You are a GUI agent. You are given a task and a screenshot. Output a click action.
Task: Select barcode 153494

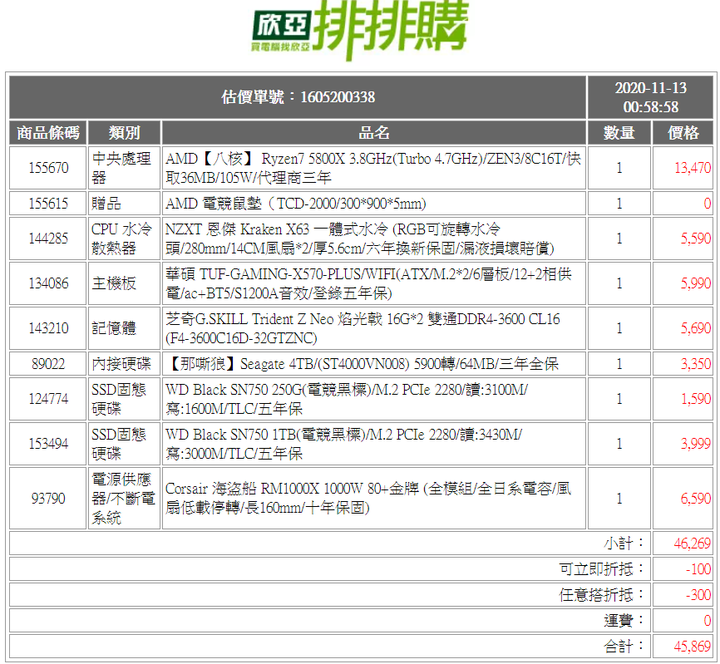[x=48, y=444]
